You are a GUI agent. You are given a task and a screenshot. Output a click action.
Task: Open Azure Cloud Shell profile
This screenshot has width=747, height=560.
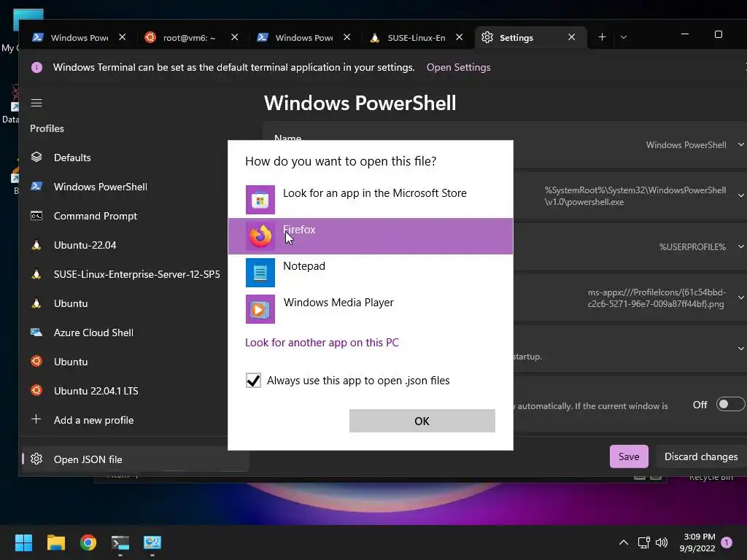(x=133, y=332)
